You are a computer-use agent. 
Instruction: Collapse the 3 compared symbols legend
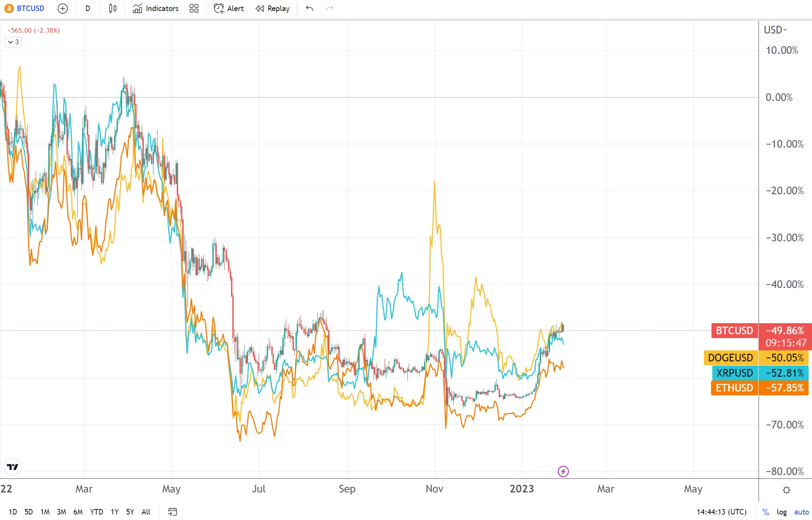(x=13, y=42)
